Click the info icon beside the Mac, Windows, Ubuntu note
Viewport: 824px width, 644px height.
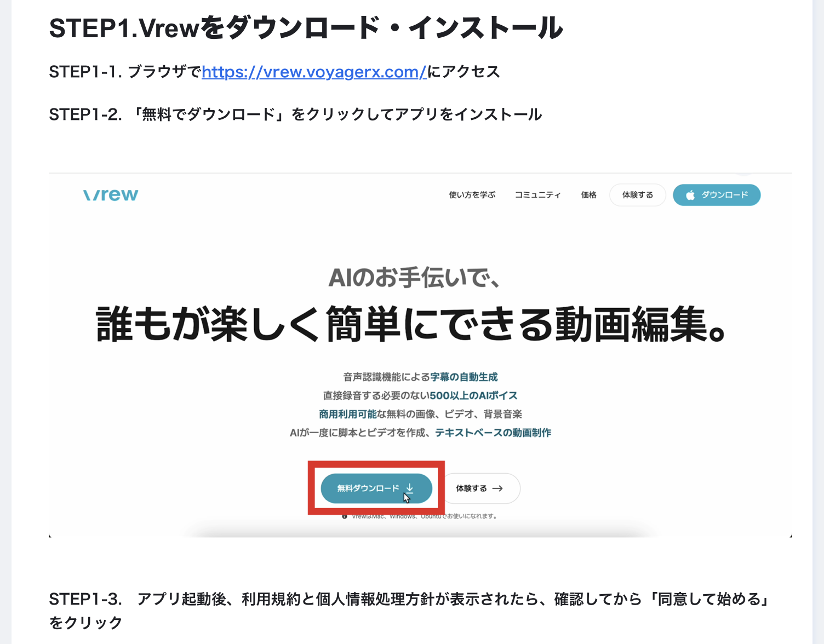pyautogui.click(x=345, y=516)
